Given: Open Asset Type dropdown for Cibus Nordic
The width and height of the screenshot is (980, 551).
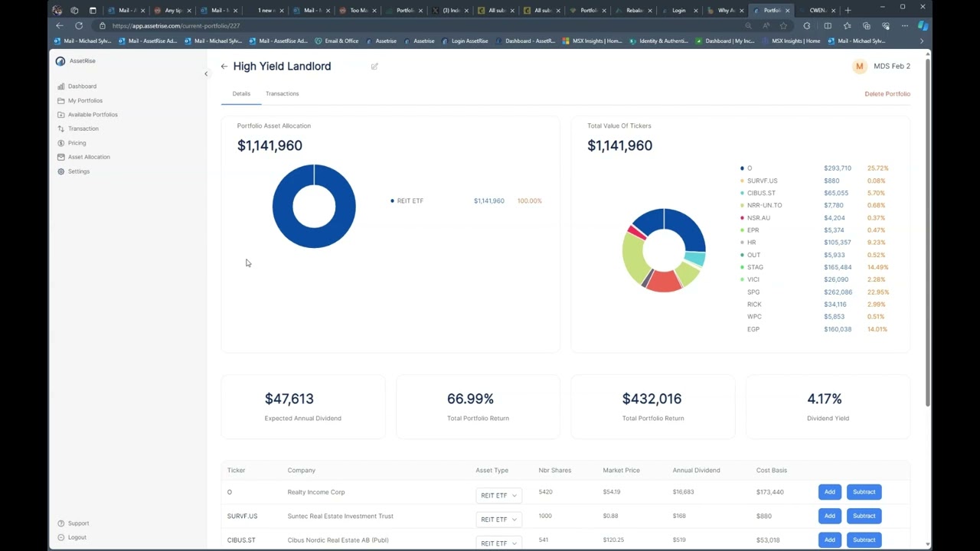Looking at the screenshot, I should coord(498,543).
